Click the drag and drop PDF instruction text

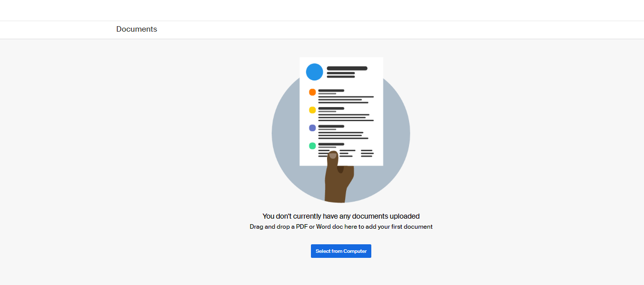click(x=341, y=227)
